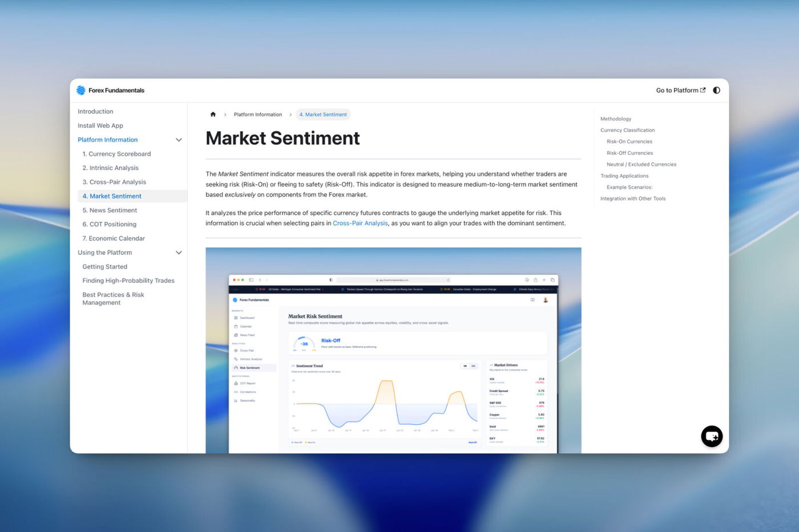The width and height of the screenshot is (799, 532).
Task: Go to COT Positioning page
Action: click(x=109, y=225)
